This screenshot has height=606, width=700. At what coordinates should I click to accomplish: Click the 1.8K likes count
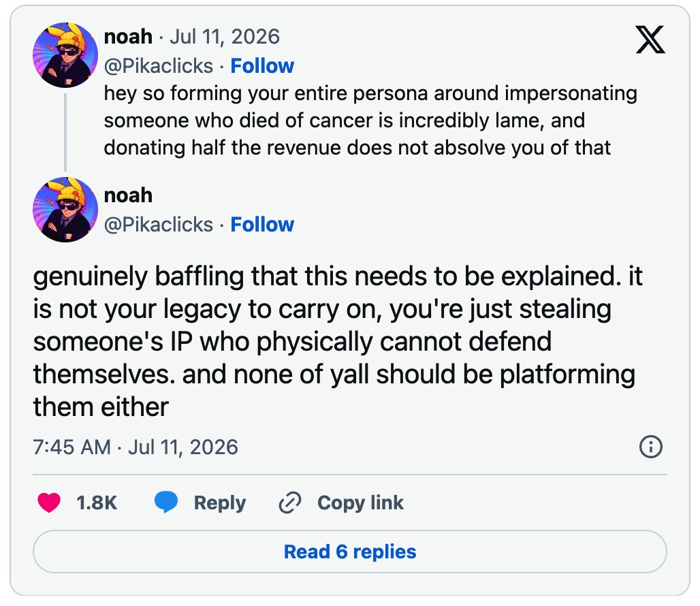click(97, 503)
